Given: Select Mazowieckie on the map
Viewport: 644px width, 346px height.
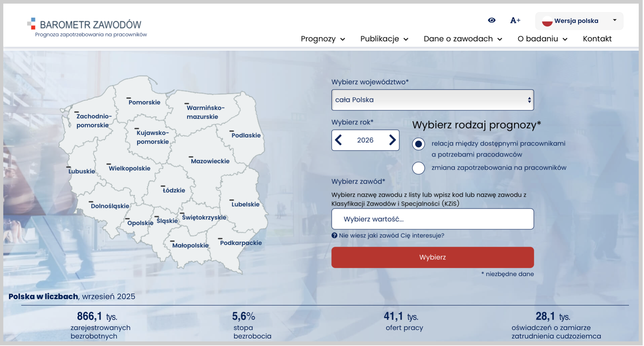Looking at the screenshot, I should point(210,161).
